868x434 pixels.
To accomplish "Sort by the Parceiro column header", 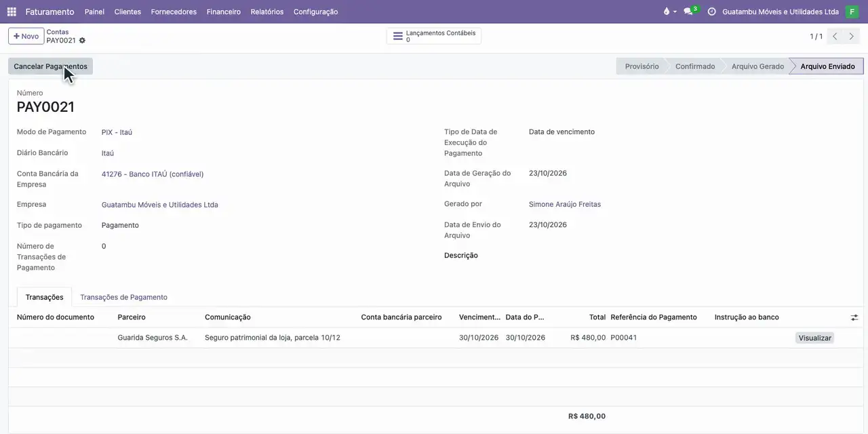I will tap(132, 317).
